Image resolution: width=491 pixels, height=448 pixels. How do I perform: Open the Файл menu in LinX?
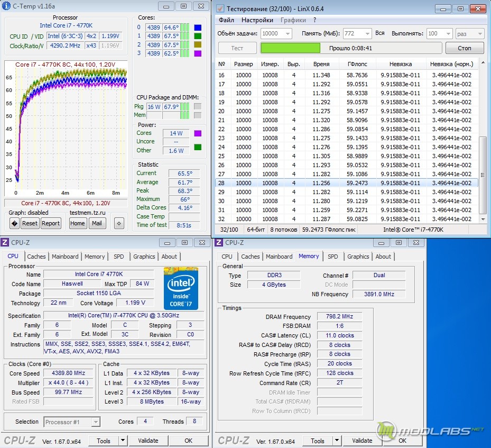click(x=226, y=20)
